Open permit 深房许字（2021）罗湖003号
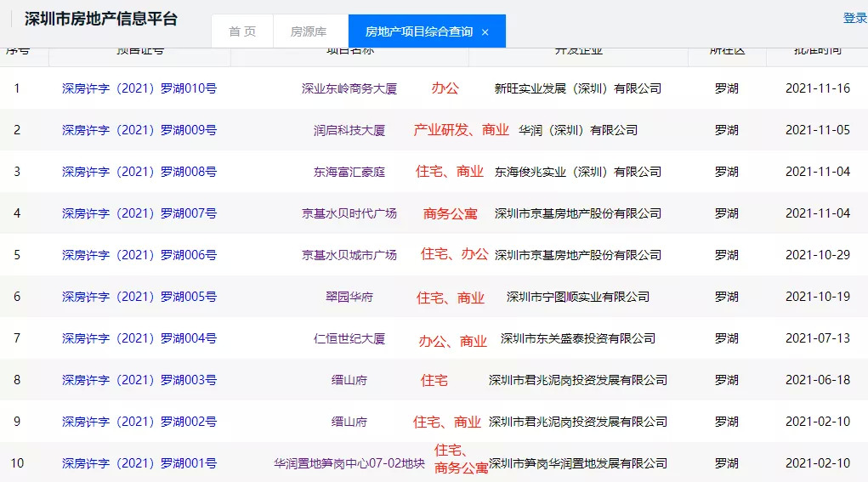Screen dimensions: 868x482 tap(139, 380)
